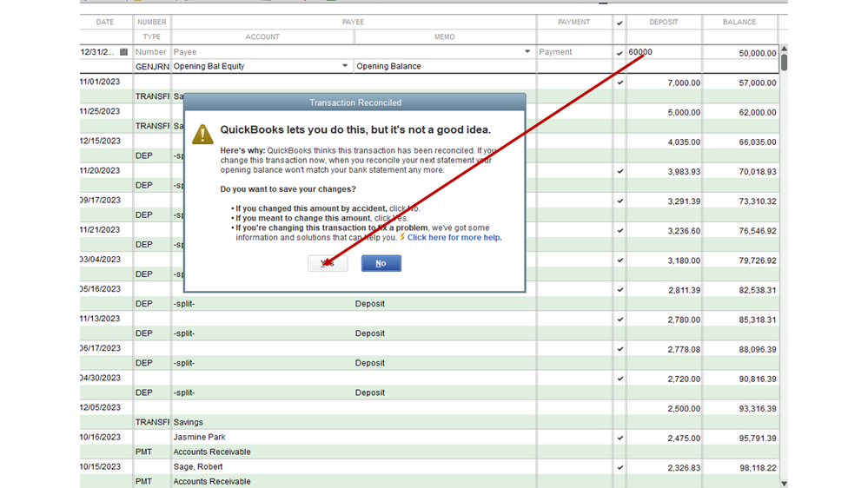Select the 5,000.00 deposit amount
Screen dimensions: 868x488
tap(684, 112)
